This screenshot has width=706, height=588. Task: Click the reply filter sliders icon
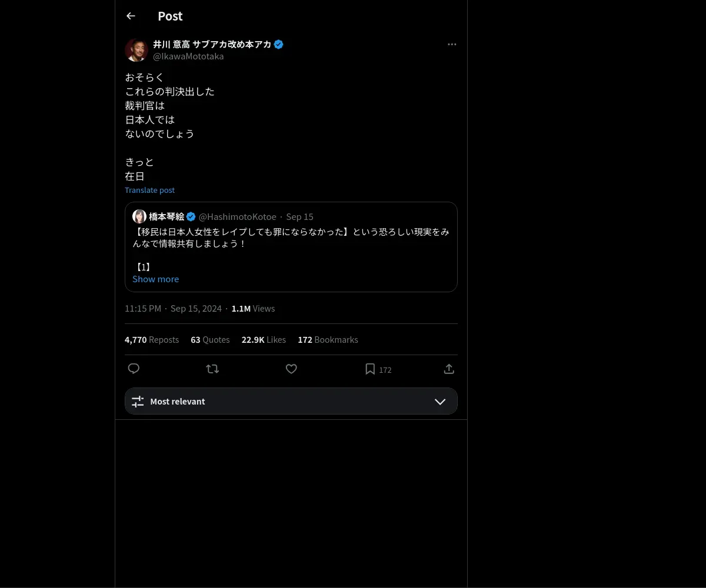tap(138, 402)
